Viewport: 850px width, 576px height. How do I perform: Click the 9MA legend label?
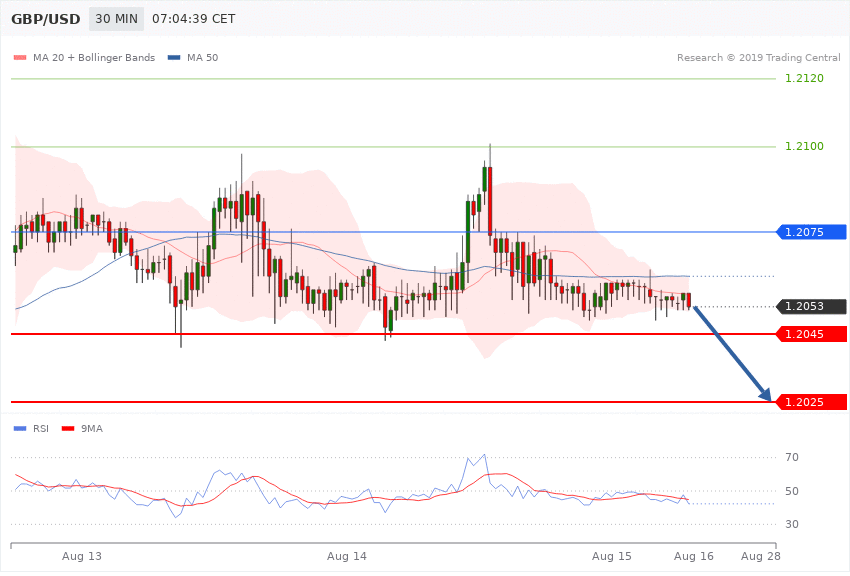tap(92, 429)
